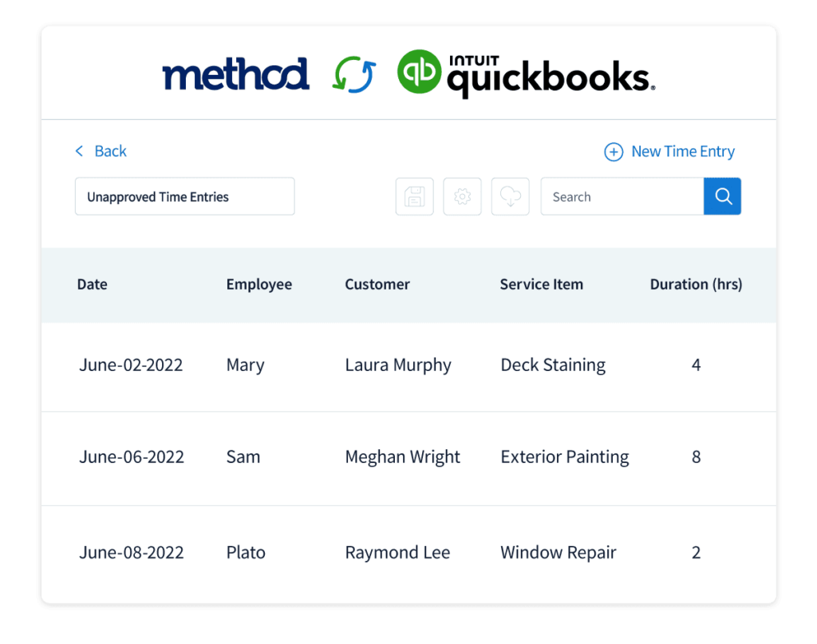Sort by the Employee column header
The image size is (817, 644).
click(x=259, y=284)
